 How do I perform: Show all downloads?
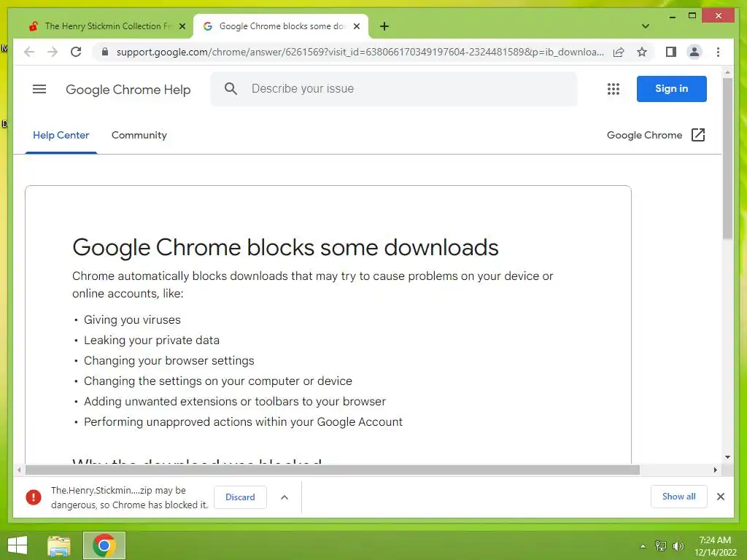pos(678,497)
